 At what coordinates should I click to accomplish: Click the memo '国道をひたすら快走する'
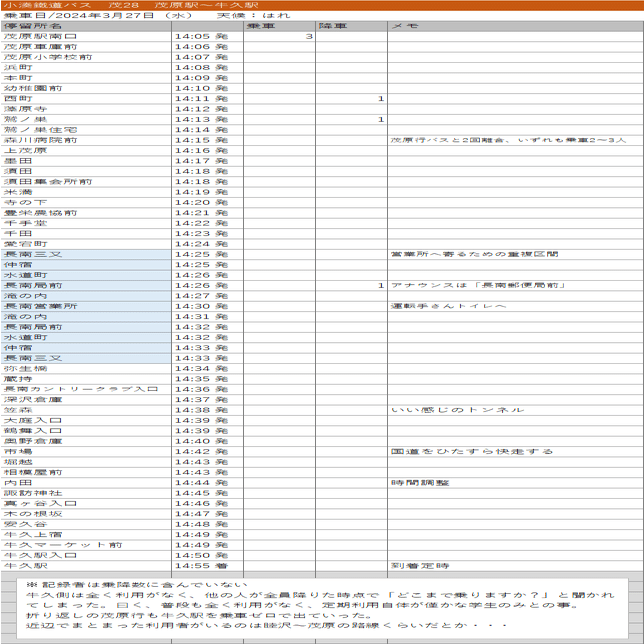[x=472, y=451]
